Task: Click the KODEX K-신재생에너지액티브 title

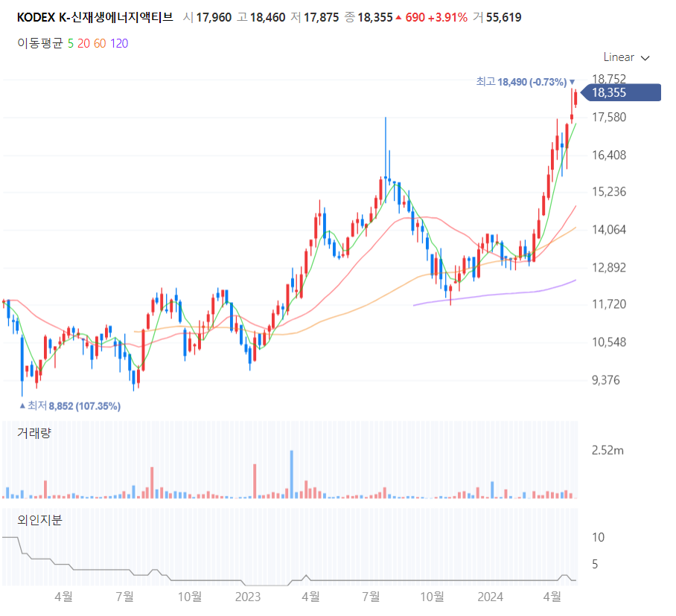Action: point(95,17)
